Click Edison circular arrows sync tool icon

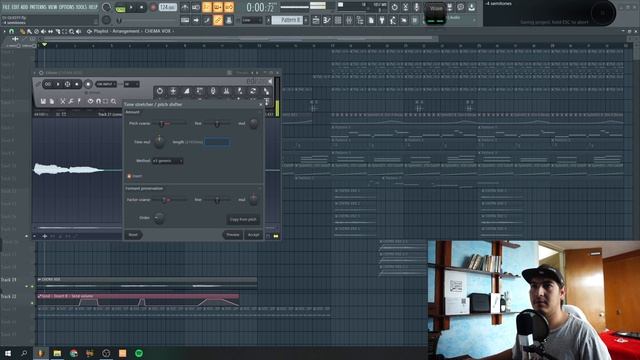point(253,91)
